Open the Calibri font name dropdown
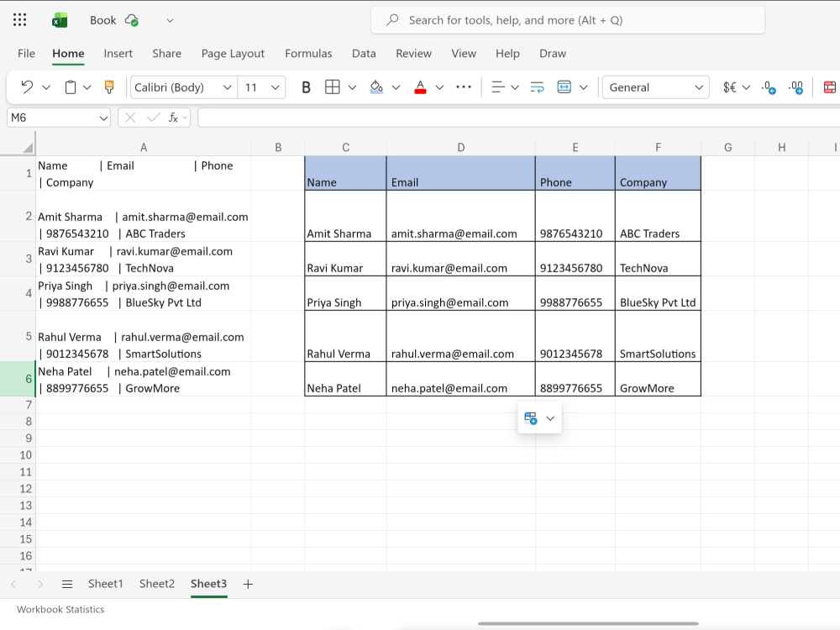 [x=227, y=87]
